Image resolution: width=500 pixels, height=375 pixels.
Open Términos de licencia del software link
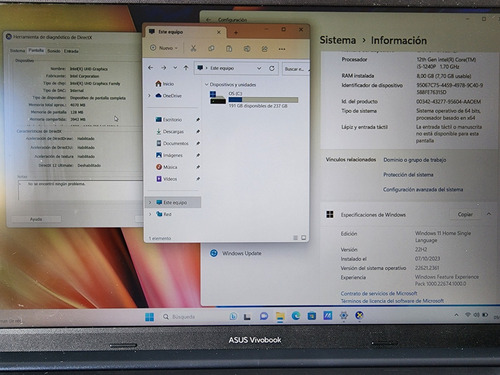(392, 301)
